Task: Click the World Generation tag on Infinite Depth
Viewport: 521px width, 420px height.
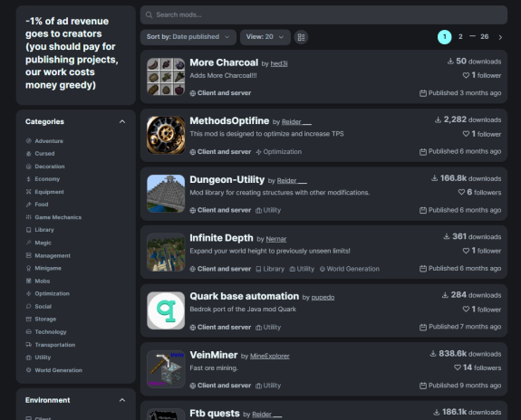Action: click(349, 269)
